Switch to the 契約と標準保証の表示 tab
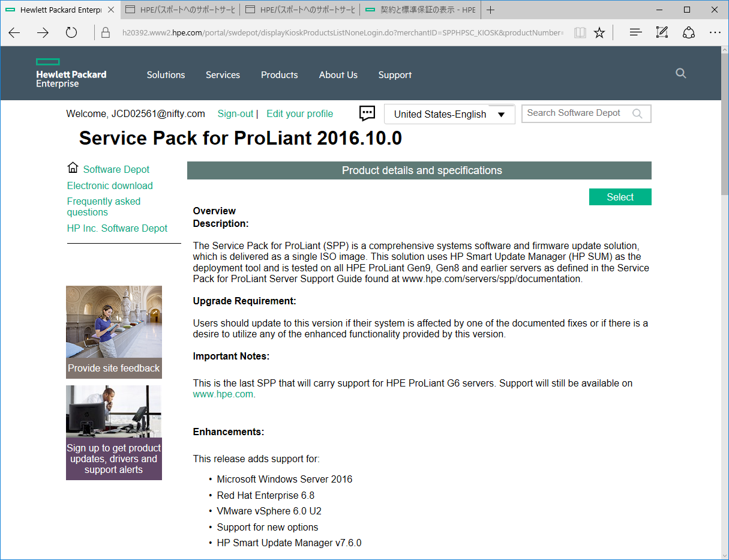This screenshot has height=560, width=729. 420,10
